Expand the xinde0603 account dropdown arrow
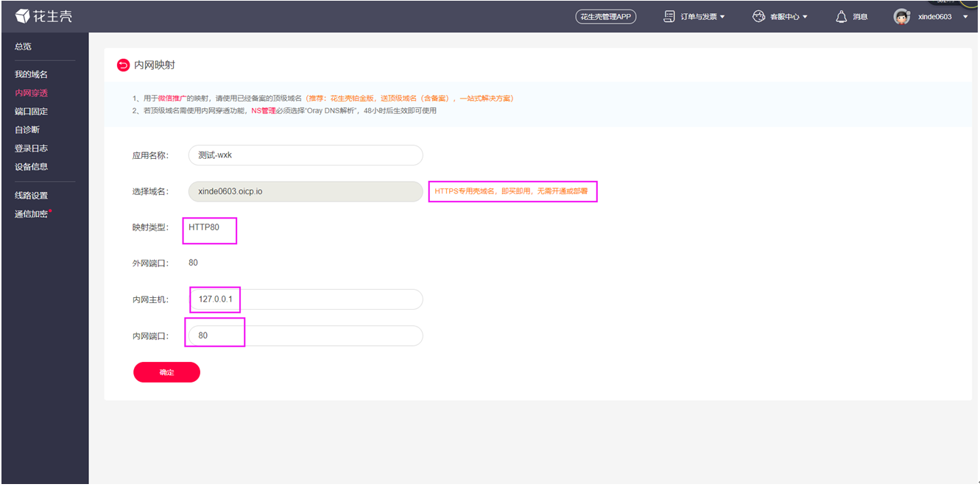This screenshot has width=980, height=487. pyautogui.click(x=965, y=17)
